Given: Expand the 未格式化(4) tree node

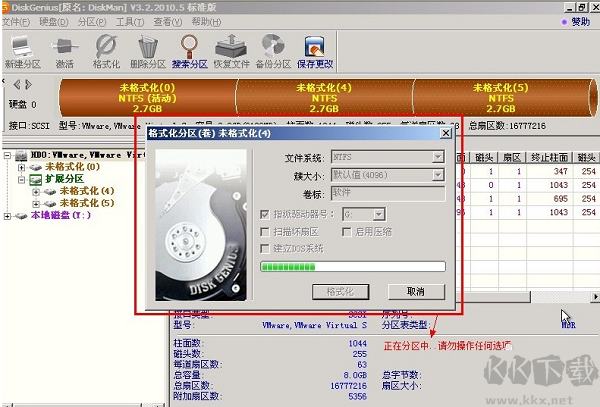Looking at the screenshot, I should click(x=36, y=191).
